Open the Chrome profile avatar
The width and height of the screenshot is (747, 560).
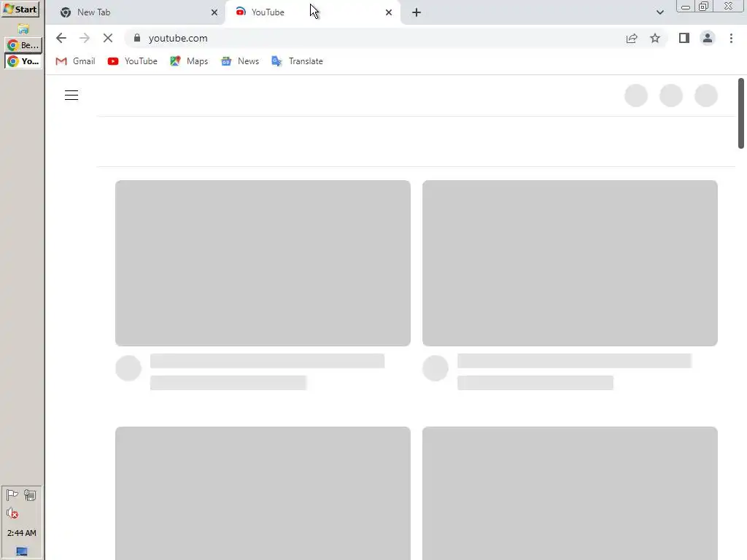(x=708, y=38)
